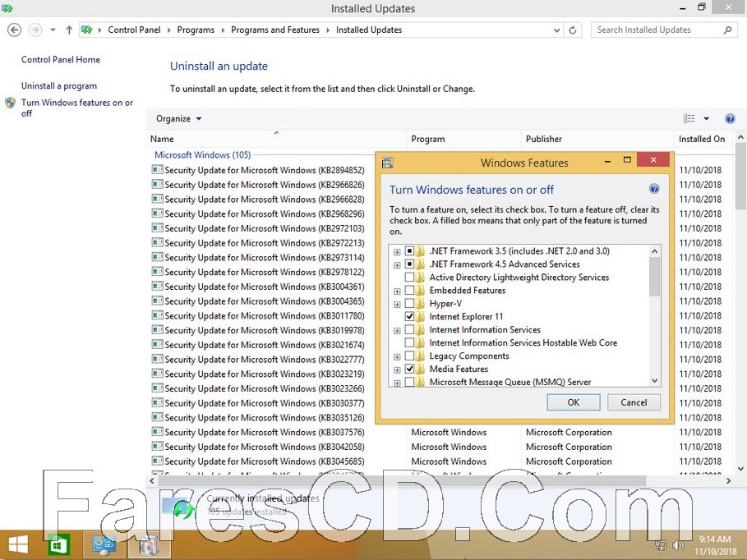This screenshot has width=747, height=560.
Task: Enable Internet Information Services checkbox
Action: [x=409, y=329]
